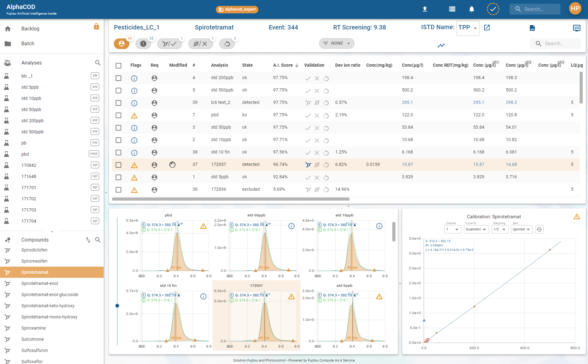This screenshot has width=588, height=364.
Task: Open the Quadratic curve fit dropdown
Action: 476,229
